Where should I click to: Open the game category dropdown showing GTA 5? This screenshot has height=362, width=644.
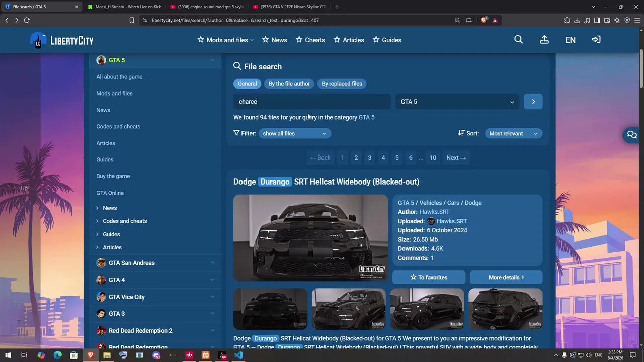(457, 102)
